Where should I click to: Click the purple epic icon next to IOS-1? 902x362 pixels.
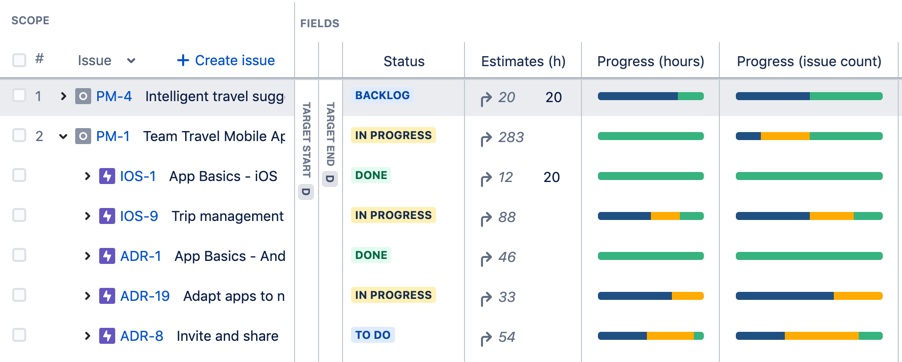(x=107, y=176)
